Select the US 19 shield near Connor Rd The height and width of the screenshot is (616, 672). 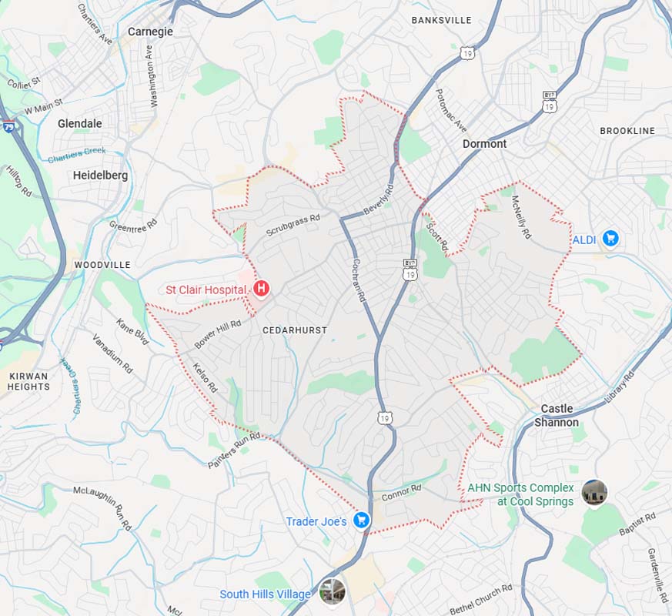pyautogui.click(x=384, y=418)
